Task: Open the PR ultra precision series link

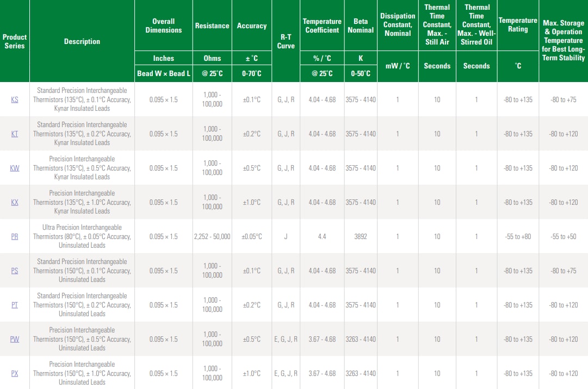Action: coord(15,236)
